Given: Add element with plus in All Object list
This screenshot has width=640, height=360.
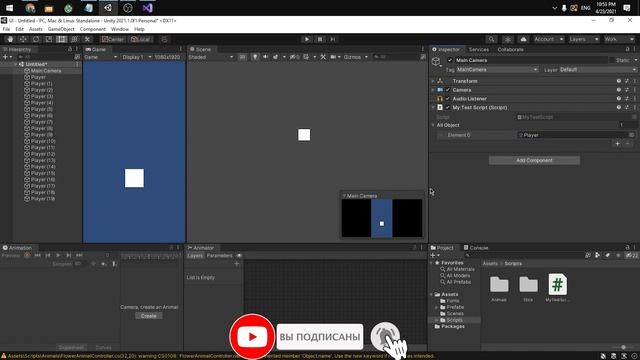Looking at the screenshot, I should tap(618, 144).
